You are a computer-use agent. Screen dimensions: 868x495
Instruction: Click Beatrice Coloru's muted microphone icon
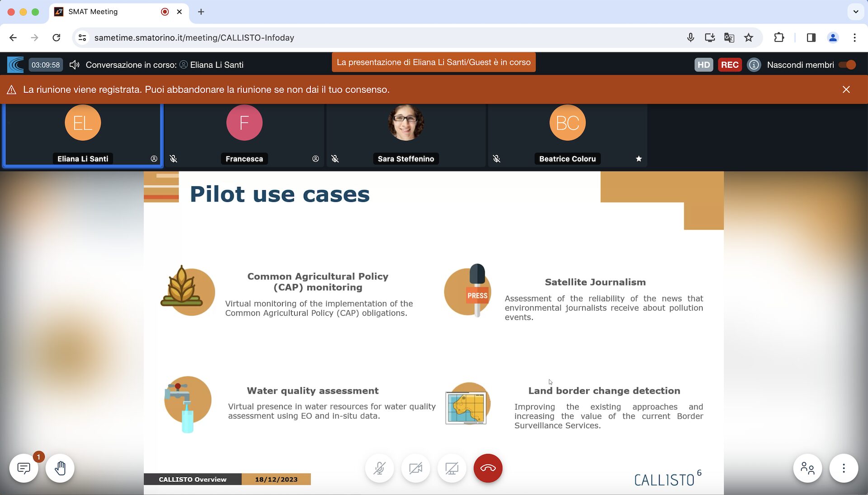pyautogui.click(x=496, y=159)
